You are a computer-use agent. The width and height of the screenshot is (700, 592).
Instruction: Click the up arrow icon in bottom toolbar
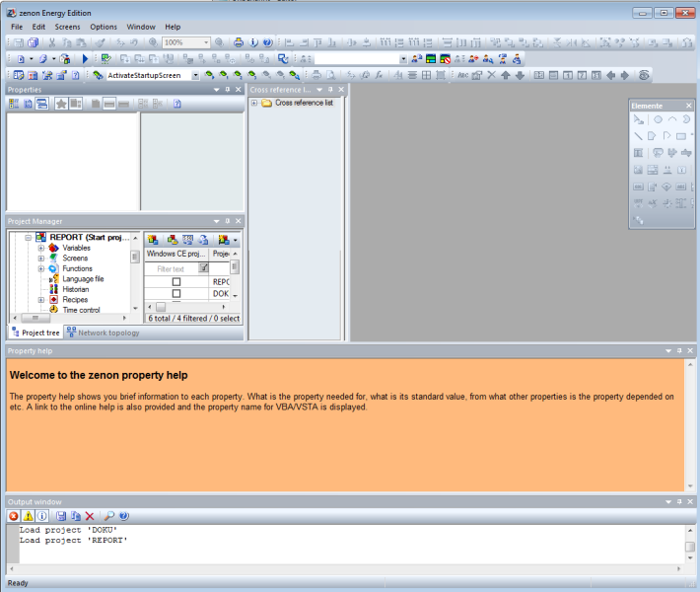pos(506,75)
